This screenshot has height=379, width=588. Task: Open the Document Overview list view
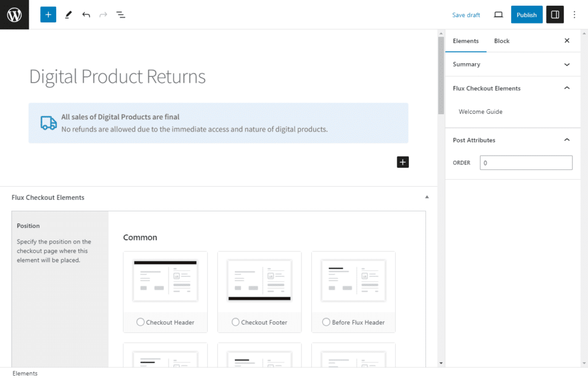coord(121,14)
